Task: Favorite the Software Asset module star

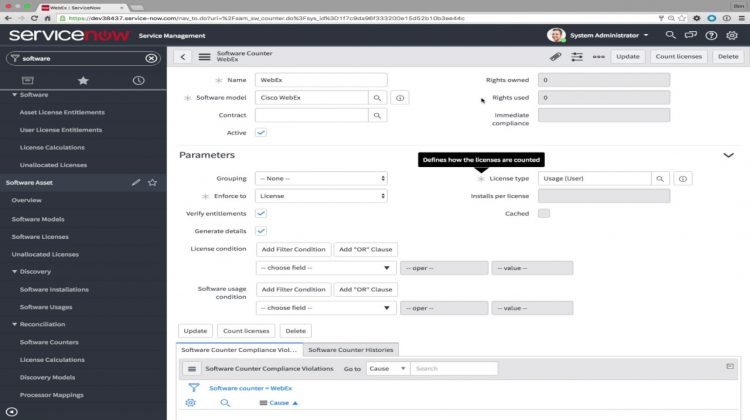Action: (153, 182)
